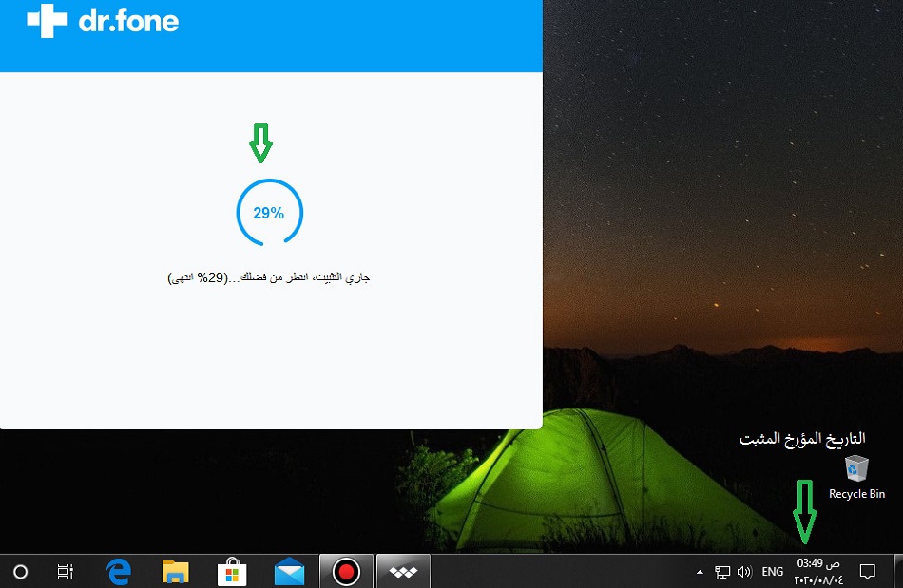Expand the hidden system tray icons

(x=701, y=572)
